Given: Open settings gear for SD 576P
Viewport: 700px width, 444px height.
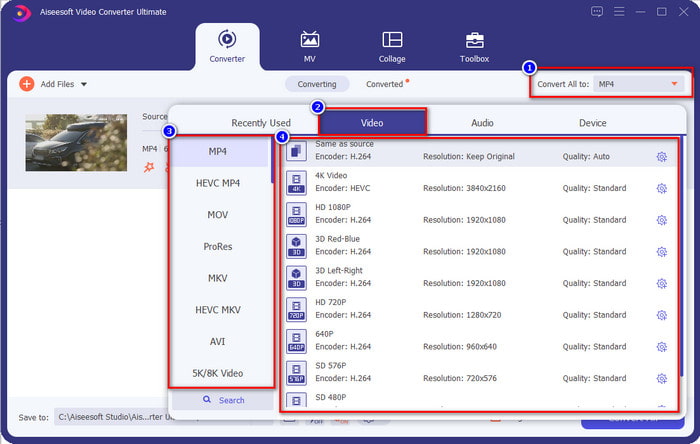Looking at the screenshot, I should click(x=662, y=378).
